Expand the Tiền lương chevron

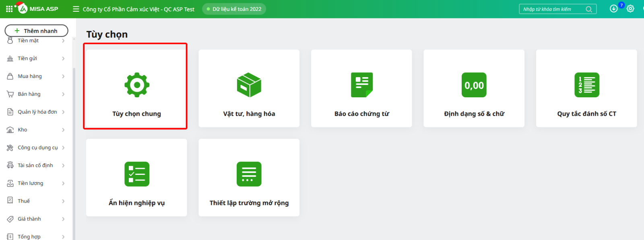pyautogui.click(x=63, y=183)
